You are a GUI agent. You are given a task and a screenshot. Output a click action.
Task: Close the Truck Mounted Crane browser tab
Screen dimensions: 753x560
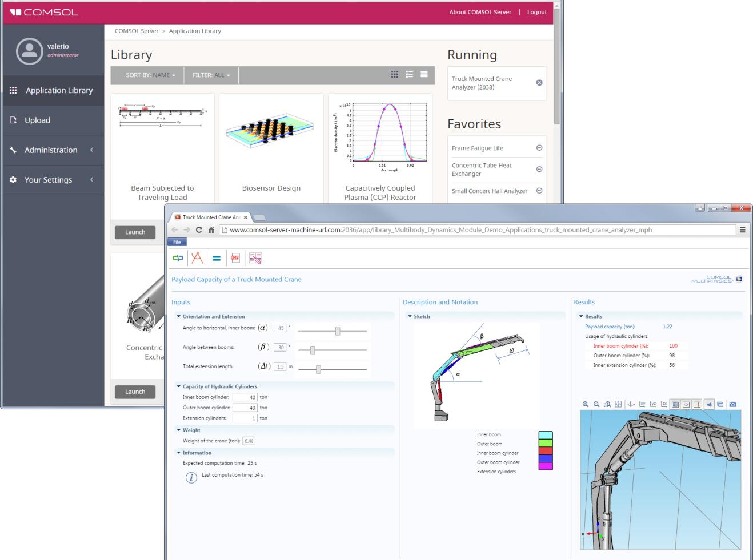246,217
